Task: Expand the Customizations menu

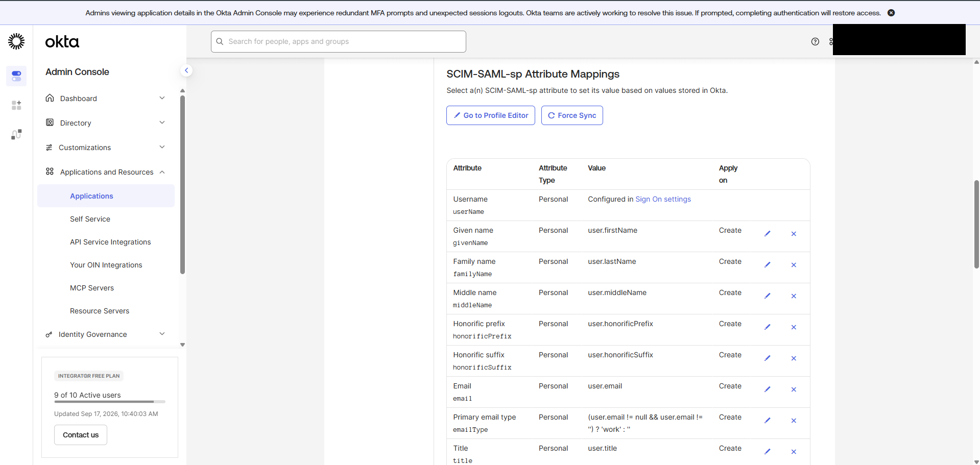Action: [106, 148]
